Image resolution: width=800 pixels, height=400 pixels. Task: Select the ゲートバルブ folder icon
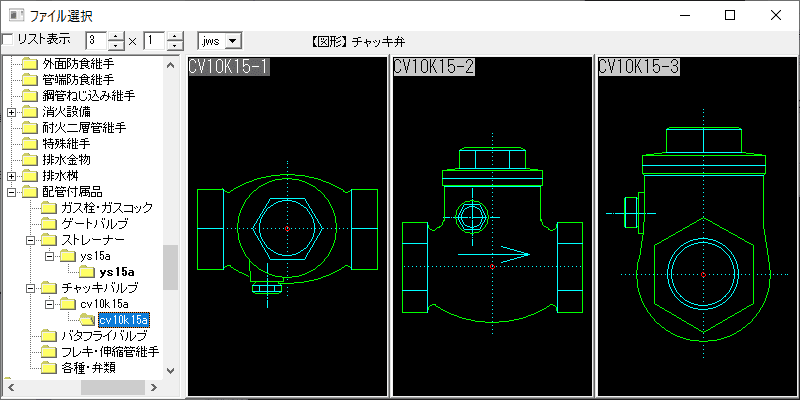(49, 224)
